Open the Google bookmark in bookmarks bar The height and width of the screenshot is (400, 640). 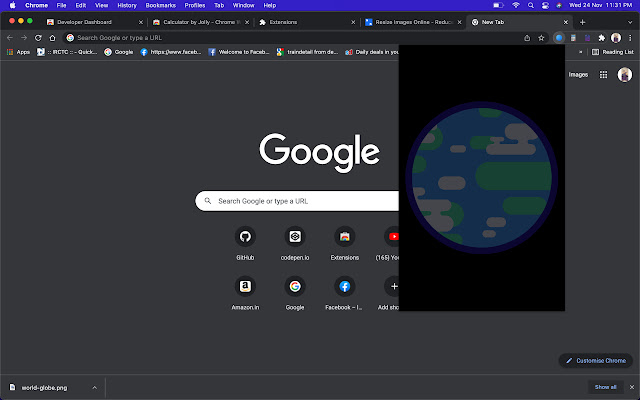click(x=119, y=52)
